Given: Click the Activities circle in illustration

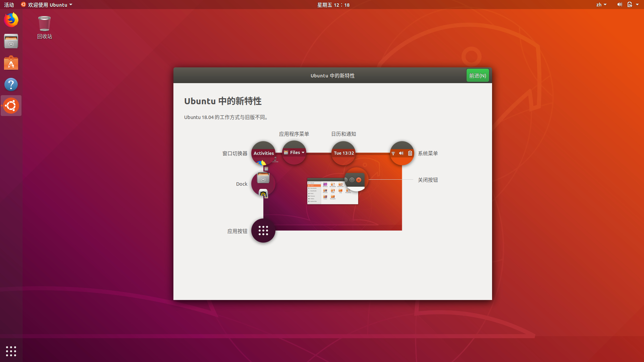Looking at the screenshot, I should pyautogui.click(x=263, y=153).
